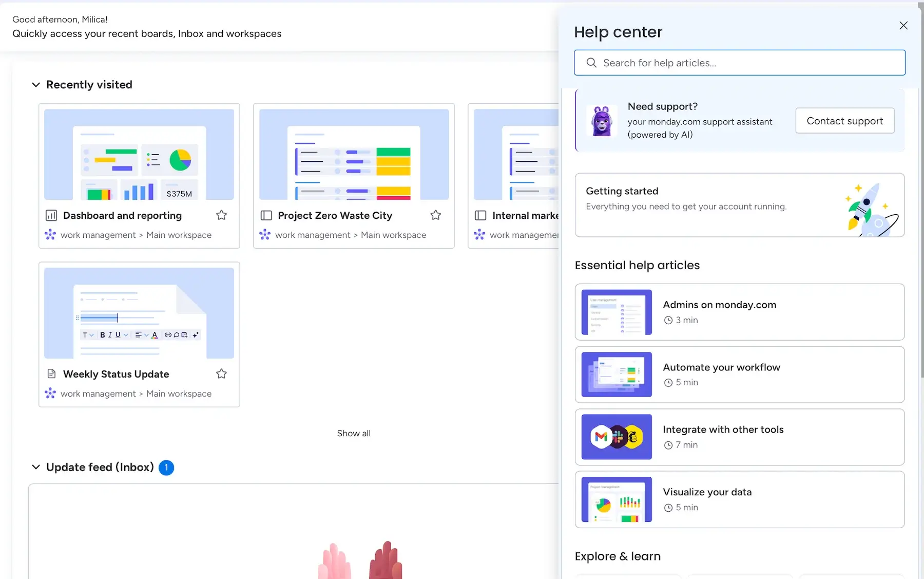Collapse the Recently visited section
The width and height of the screenshot is (924, 579).
coord(36,85)
